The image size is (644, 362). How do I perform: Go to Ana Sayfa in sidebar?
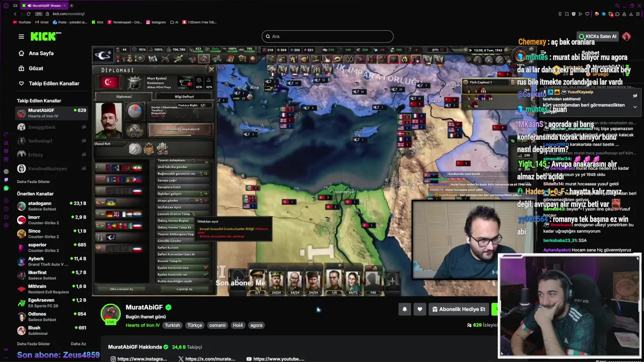tap(41, 53)
